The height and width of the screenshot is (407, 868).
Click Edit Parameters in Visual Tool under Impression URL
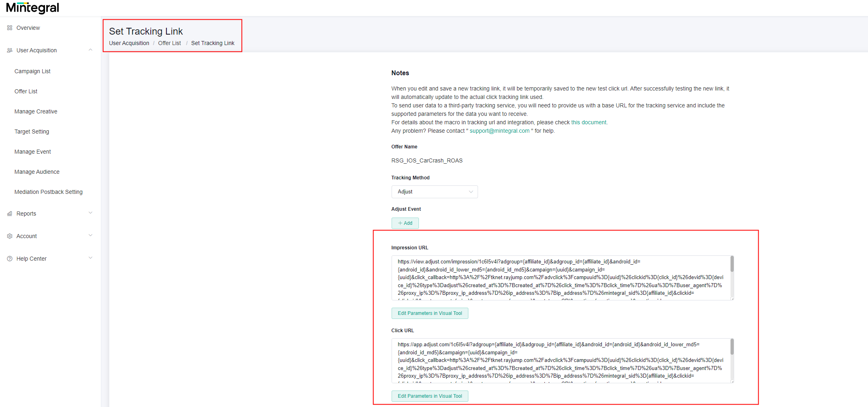[x=429, y=313]
